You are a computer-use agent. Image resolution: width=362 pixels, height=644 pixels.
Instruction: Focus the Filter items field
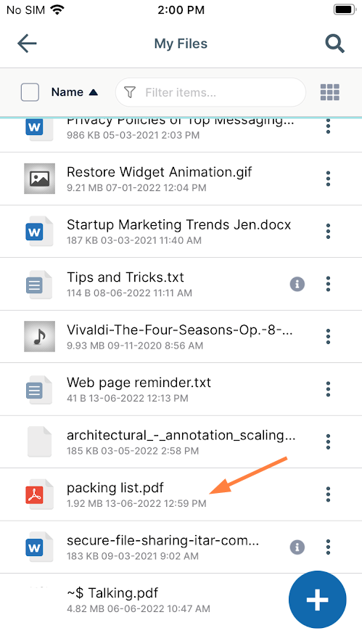coord(210,92)
